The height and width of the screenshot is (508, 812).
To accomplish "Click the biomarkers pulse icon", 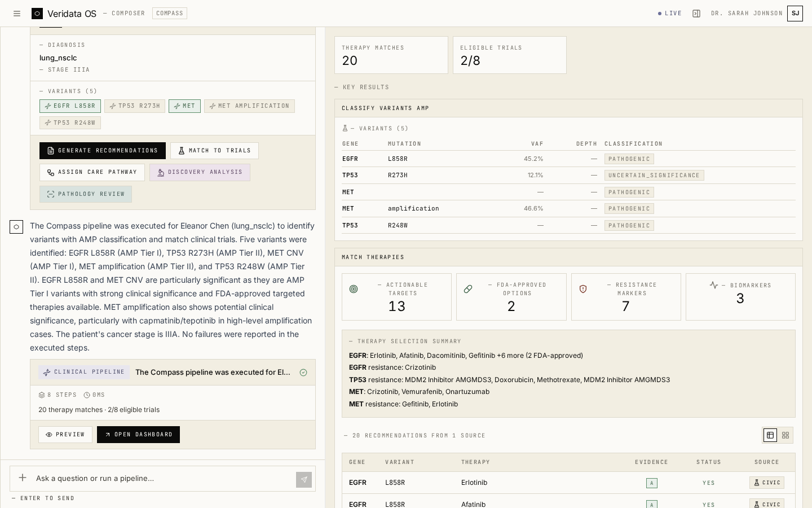I will click(x=714, y=285).
